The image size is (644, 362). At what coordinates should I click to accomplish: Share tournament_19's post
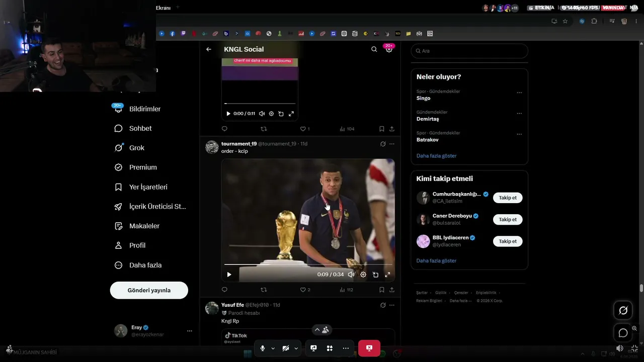tap(392, 290)
